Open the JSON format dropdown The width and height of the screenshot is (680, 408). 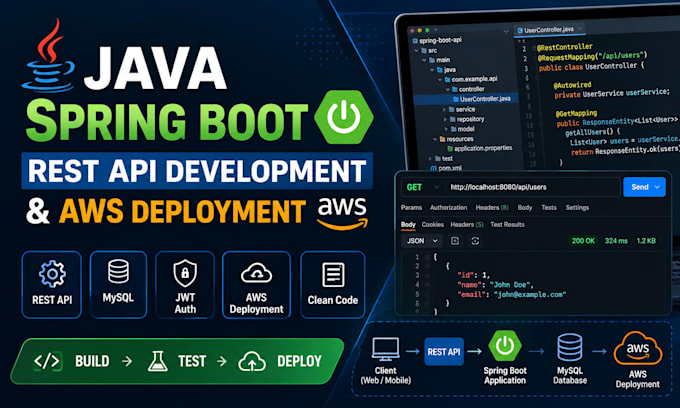point(422,241)
